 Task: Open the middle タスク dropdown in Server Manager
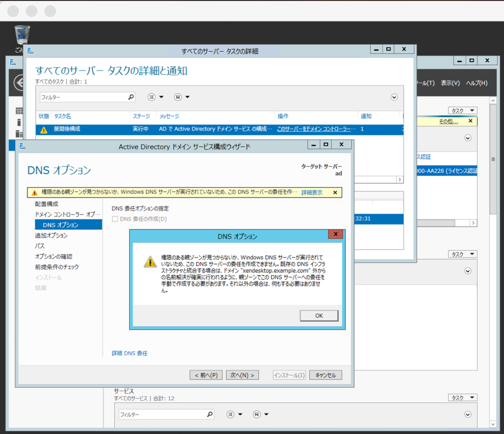(x=463, y=254)
